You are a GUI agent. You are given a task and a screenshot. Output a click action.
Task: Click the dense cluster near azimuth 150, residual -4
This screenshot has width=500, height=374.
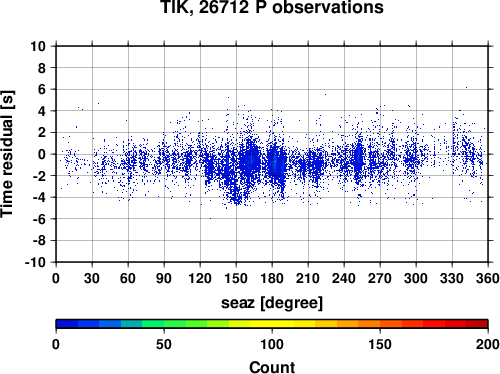click(x=236, y=200)
